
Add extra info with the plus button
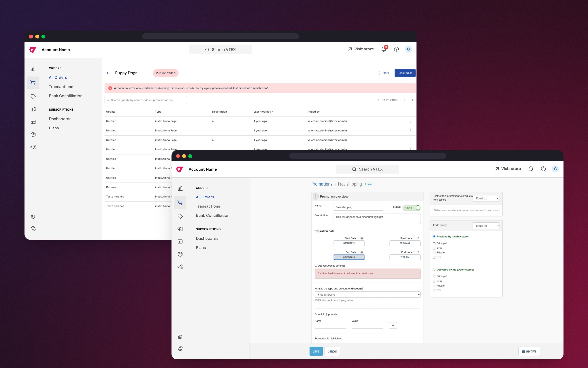pyautogui.click(x=393, y=325)
